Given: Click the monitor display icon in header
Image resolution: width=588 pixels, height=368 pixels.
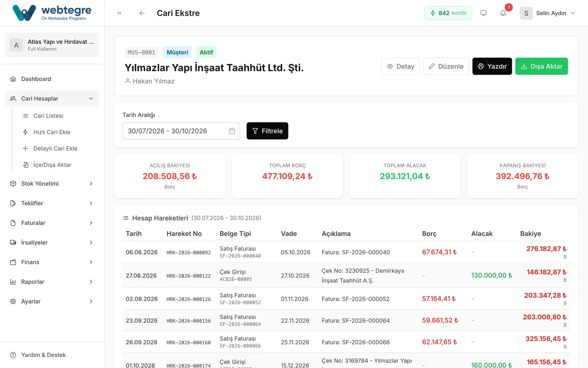Looking at the screenshot, I should pos(483,13).
